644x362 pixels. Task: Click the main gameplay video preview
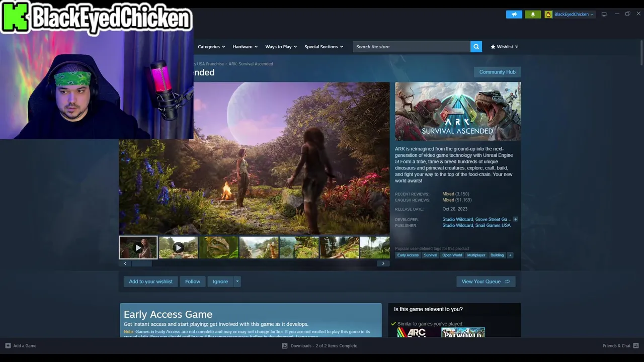[x=254, y=158]
